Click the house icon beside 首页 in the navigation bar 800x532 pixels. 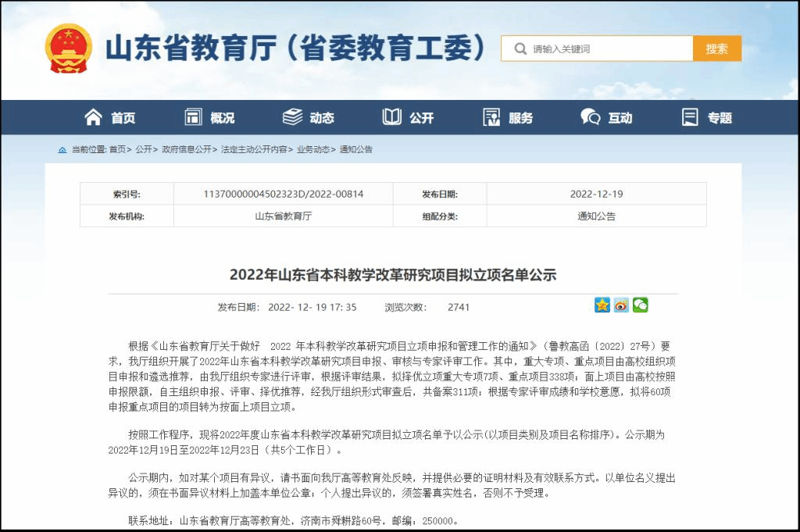click(x=94, y=117)
